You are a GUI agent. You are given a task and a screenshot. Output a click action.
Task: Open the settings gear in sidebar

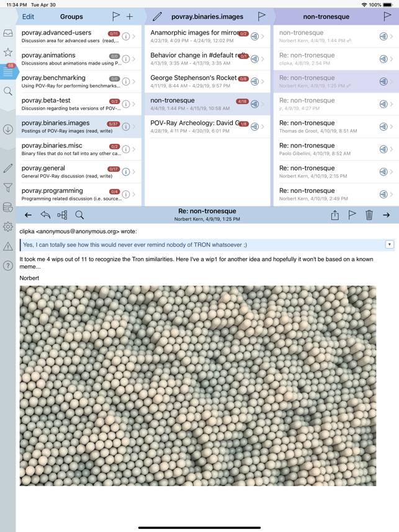coord(8,226)
